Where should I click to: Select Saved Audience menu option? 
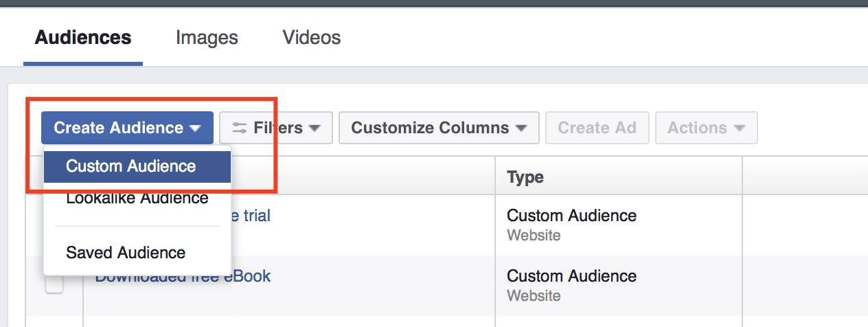coord(126,252)
